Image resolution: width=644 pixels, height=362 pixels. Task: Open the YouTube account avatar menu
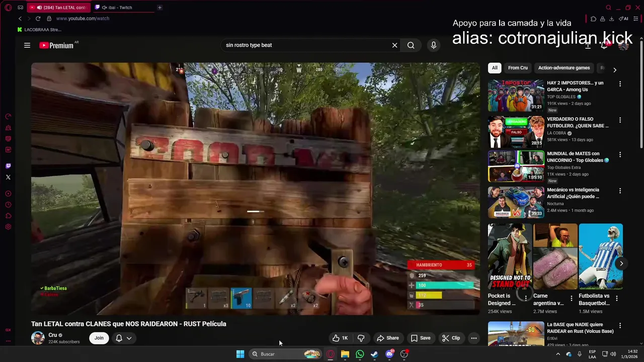(x=623, y=45)
